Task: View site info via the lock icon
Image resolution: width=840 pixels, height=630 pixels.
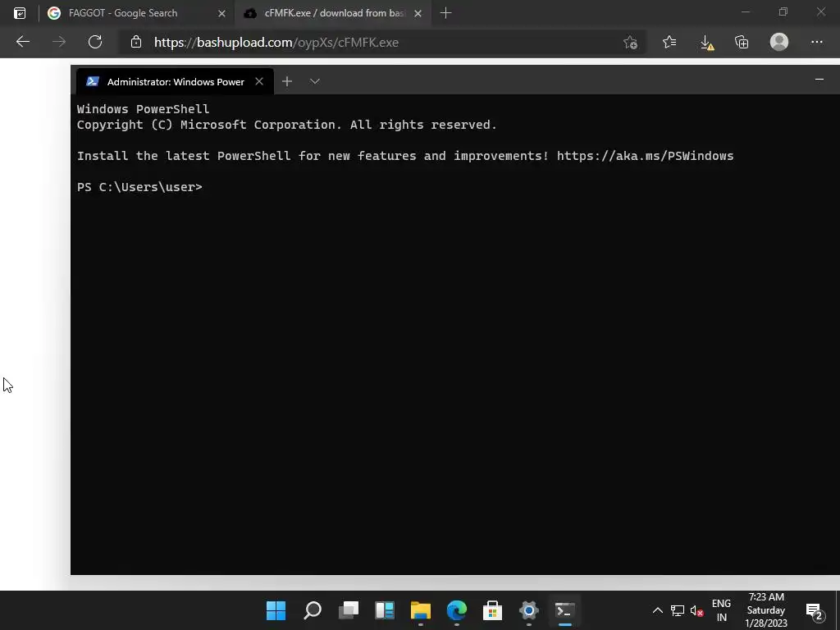Action: pyautogui.click(x=136, y=42)
